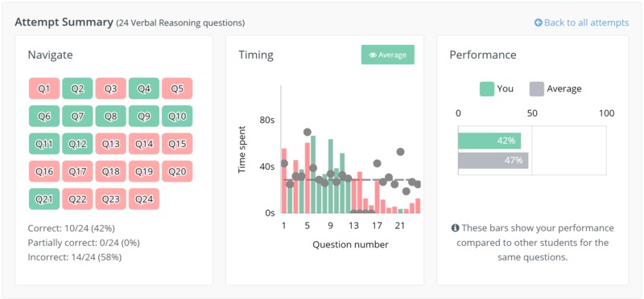Viewport: 644px width, 299px height.
Task: Click the info icon under Performance
Action: coord(455,227)
